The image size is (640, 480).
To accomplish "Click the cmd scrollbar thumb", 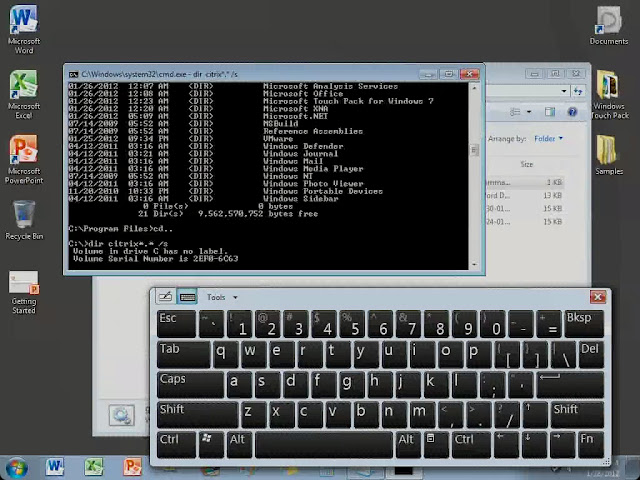I will pyautogui.click(x=474, y=150).
